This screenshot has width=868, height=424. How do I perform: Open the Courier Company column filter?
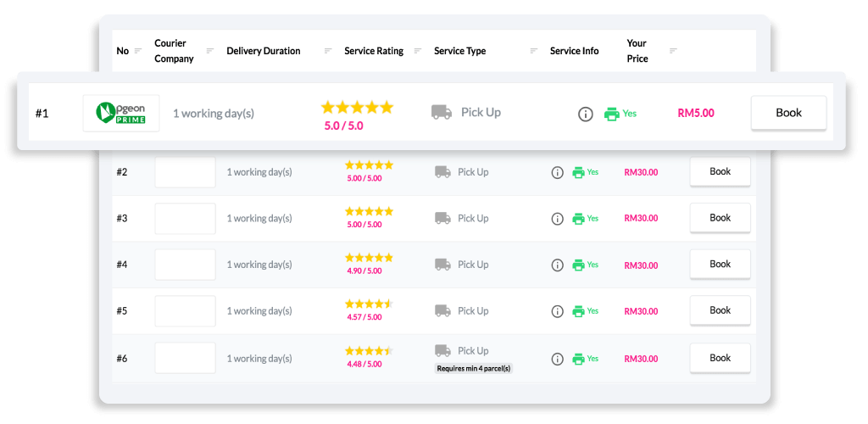210,51
